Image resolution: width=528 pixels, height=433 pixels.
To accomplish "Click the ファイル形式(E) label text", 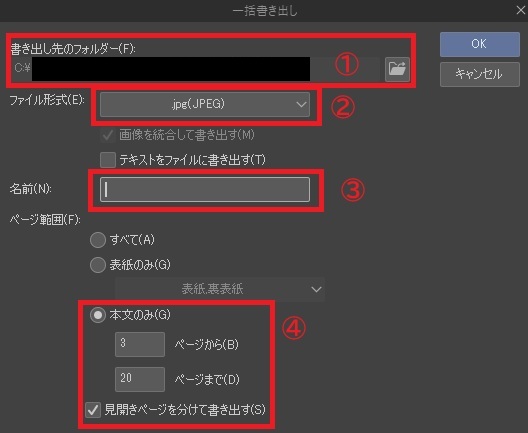I will coord(47,100).
